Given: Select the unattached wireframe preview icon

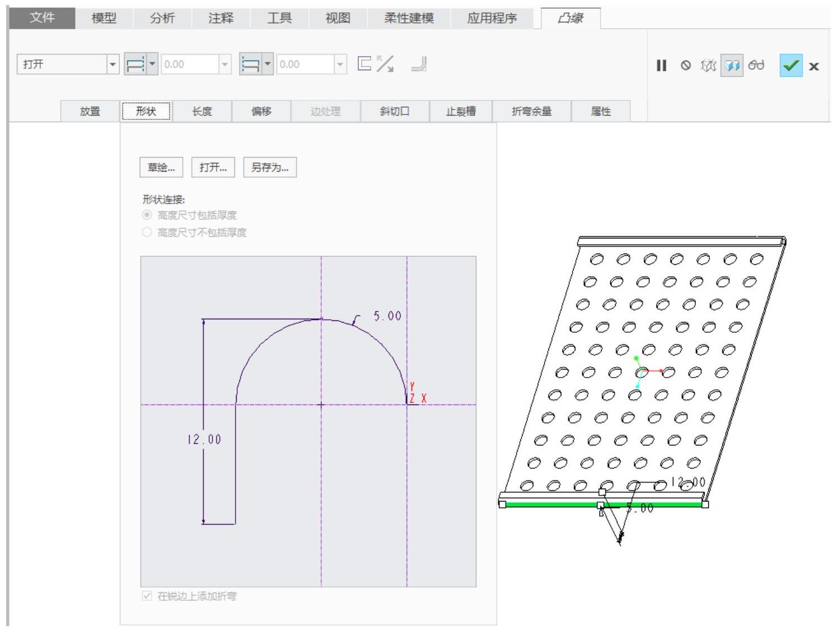Looking at the screenshot, I should click(709, 66).
